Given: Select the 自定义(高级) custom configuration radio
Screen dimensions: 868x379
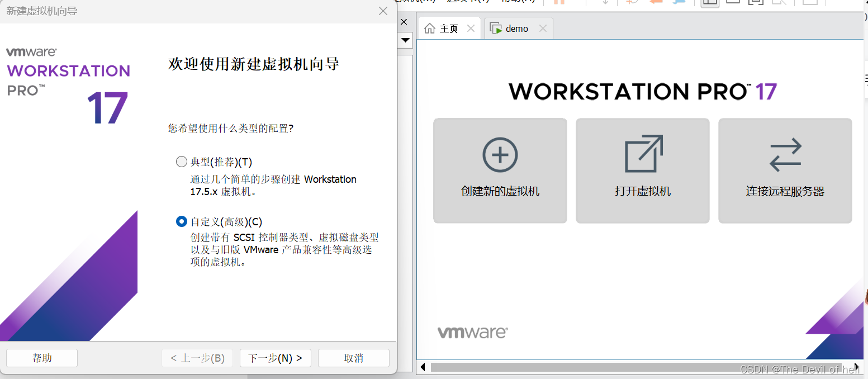Looking at the screenshot, I should pyautogui.click(x=182, y=221).
